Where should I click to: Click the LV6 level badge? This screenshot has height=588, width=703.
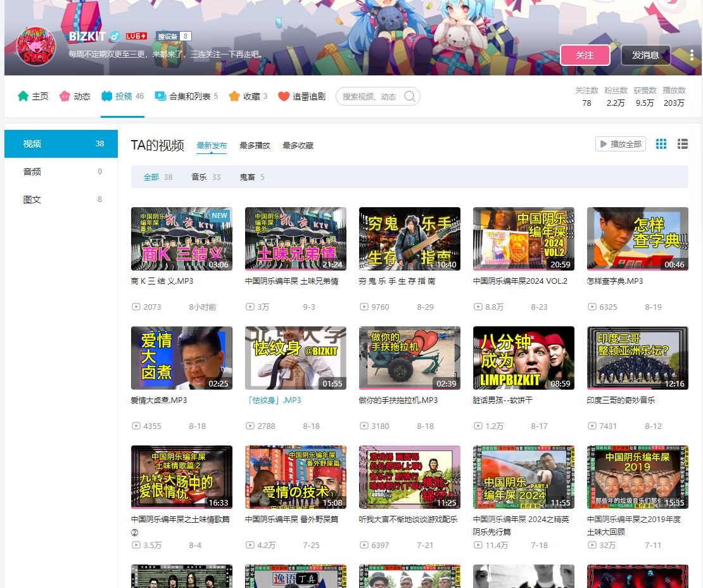click(x=136, y=37)
